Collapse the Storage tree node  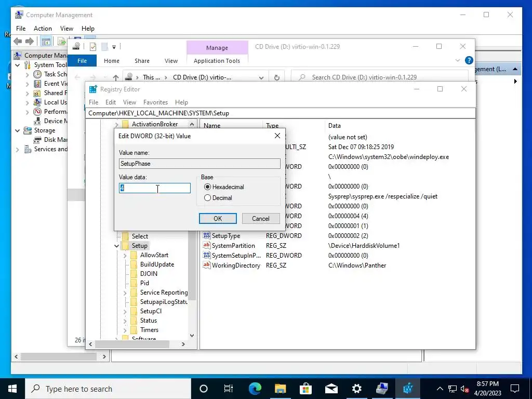[x=18, y=130]
